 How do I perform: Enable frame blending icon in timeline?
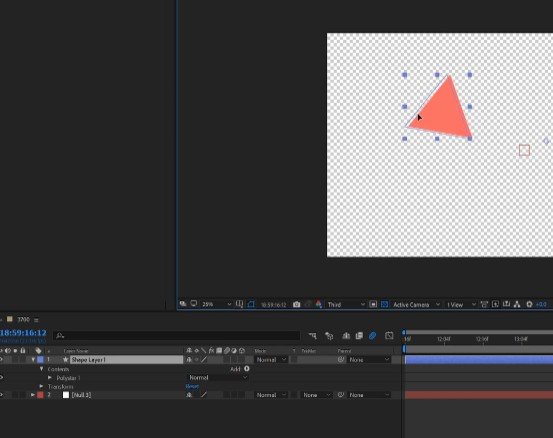[x=359, y=336]
